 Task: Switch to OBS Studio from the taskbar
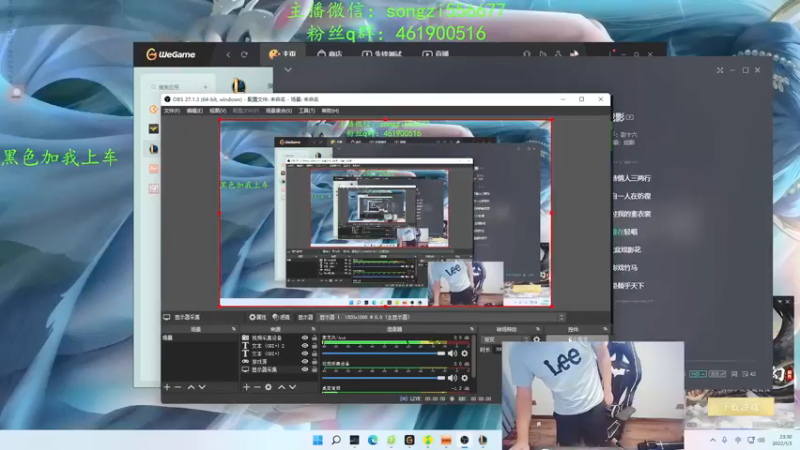464,440
